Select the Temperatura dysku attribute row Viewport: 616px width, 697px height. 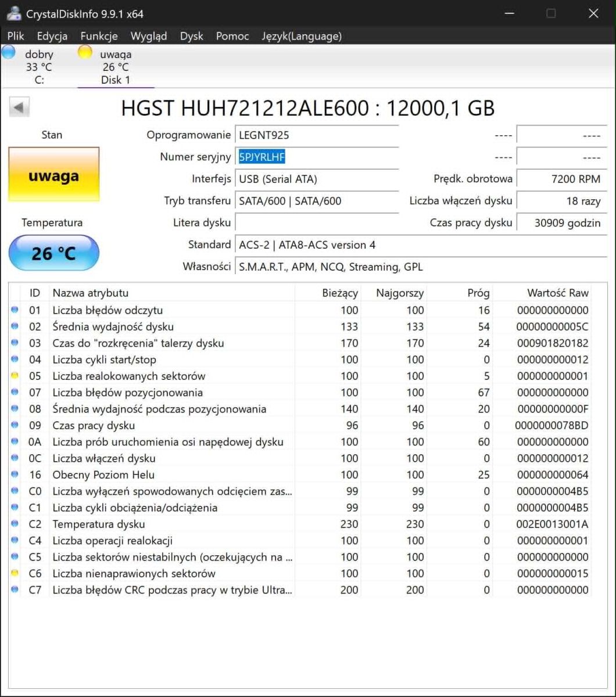[x=300, y=524]
